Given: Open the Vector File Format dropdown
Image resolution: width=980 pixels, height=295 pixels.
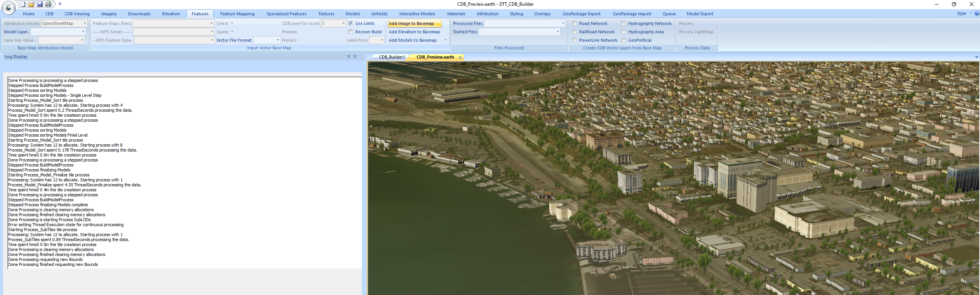Looking at the screenshot, I should pyautogui.click(x=278, y=40).
